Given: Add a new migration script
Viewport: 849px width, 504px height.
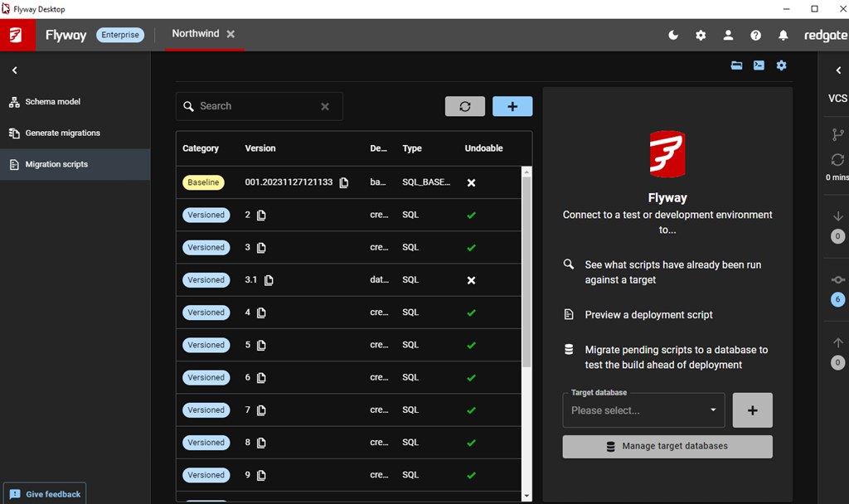Looking at the screenshot, I should pos(512,106).
